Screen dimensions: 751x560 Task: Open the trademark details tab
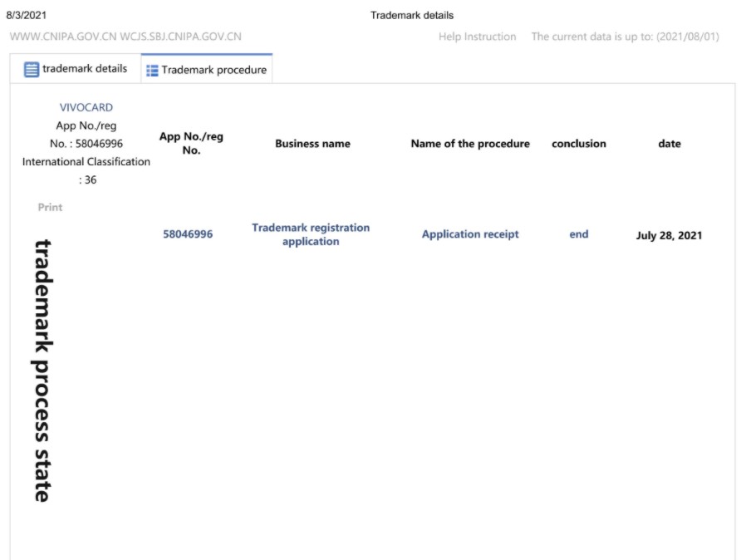pyautogui.click(x=76, y=69)
